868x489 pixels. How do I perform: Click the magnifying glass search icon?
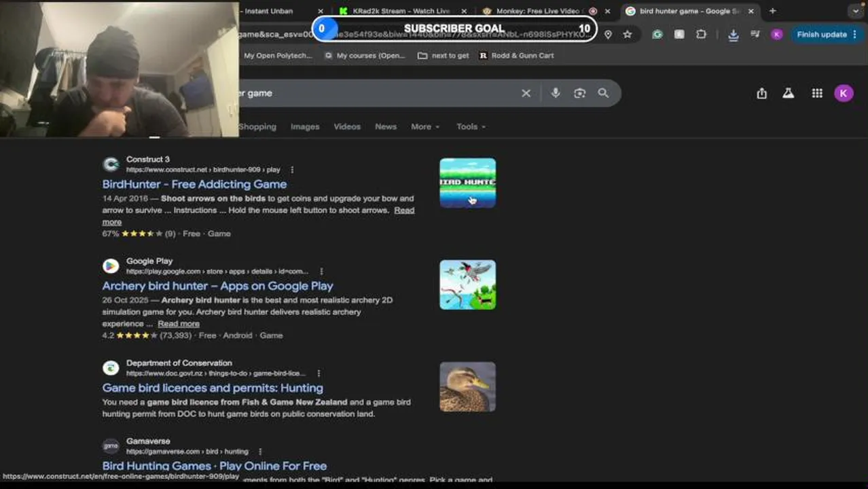coord(603,93)
